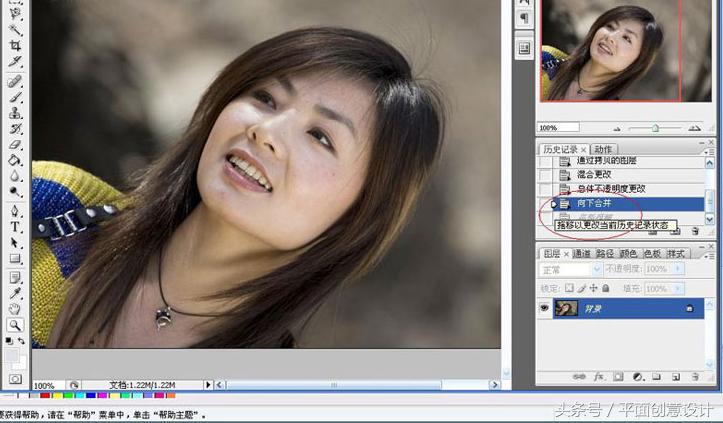This screenshot has height=423, width=723.
Task: Select the Crop tool
Action: [16, 45]
